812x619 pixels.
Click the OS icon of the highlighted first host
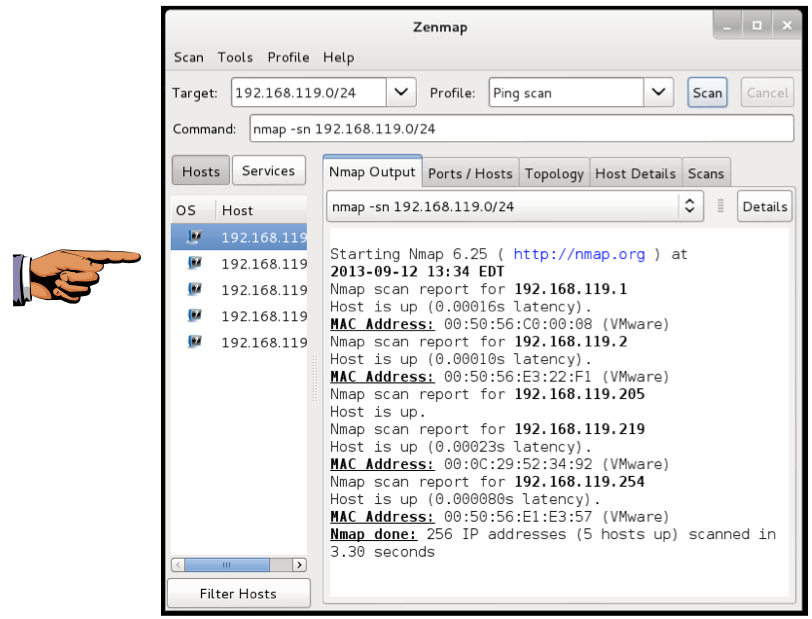[194, 237]
